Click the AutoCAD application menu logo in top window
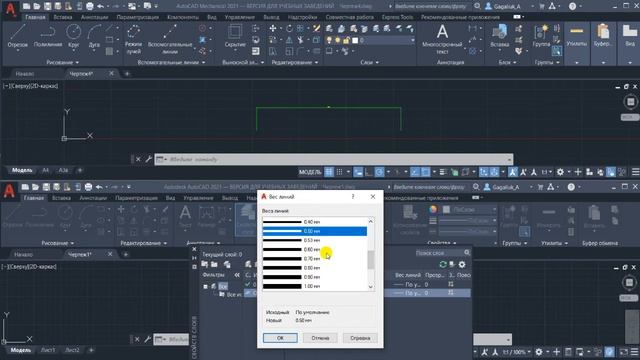This screenshot has height=360, width=640. tap(10, 9)
